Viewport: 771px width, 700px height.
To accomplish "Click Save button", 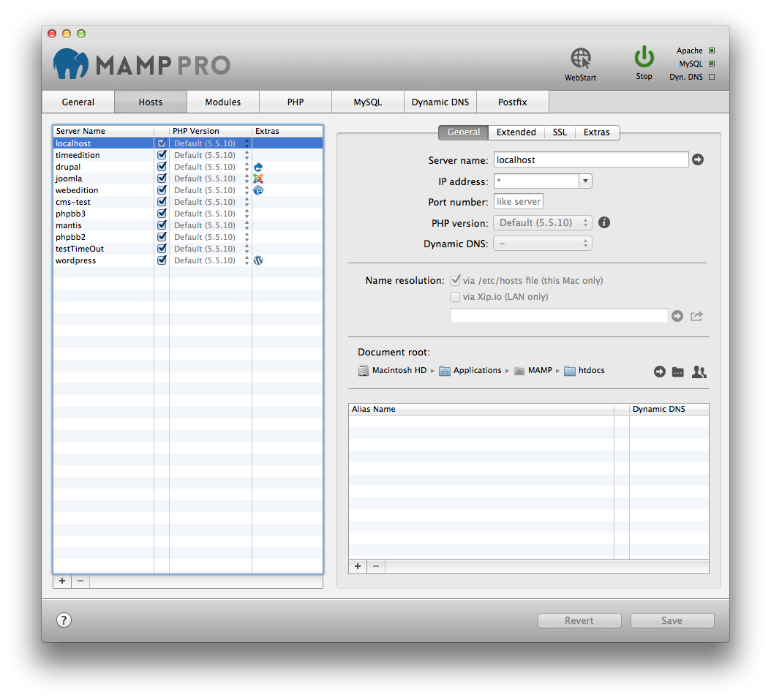I will click(x=672, y=621).
